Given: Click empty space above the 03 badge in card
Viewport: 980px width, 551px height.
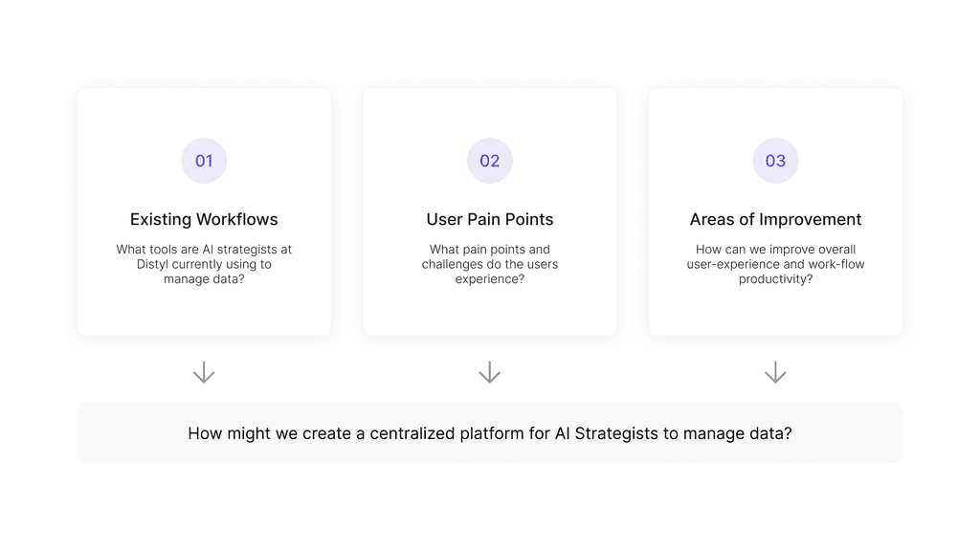Looking at the screenshot, I should point(775,113).
